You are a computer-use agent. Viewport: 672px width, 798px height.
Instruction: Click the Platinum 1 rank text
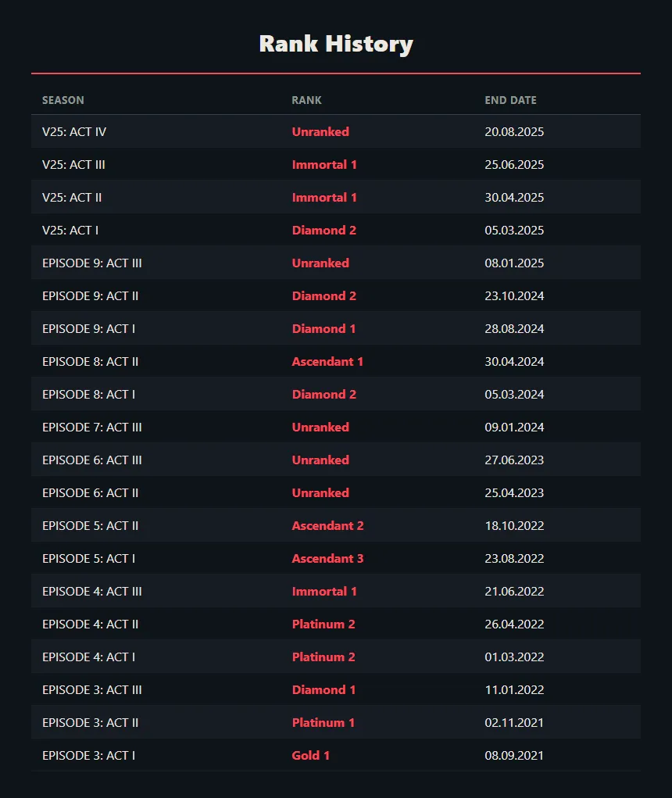pyautogui.click(x=323, y=723)
